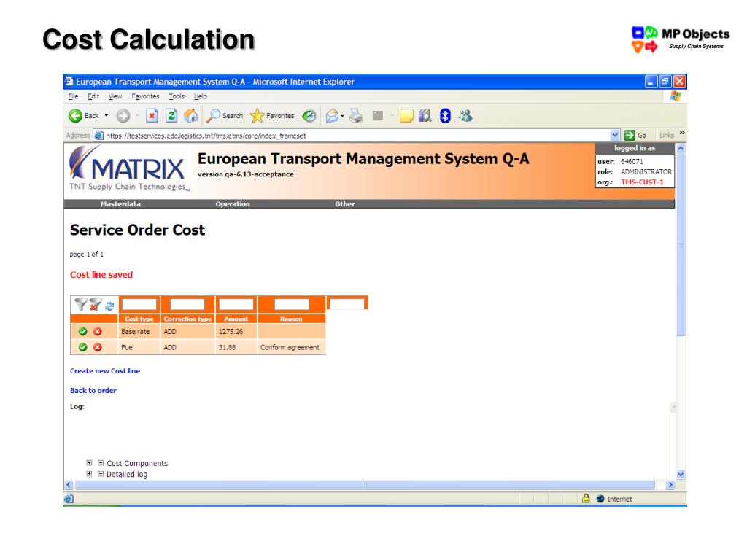747x560 pixels.
Task: Click green check icon on Base rate row
Action: 83,332
